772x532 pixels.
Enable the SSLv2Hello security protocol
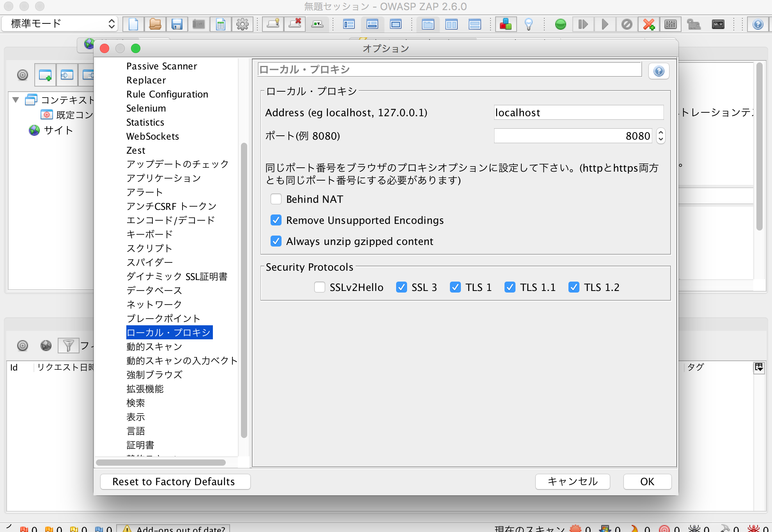click(319, 287)
